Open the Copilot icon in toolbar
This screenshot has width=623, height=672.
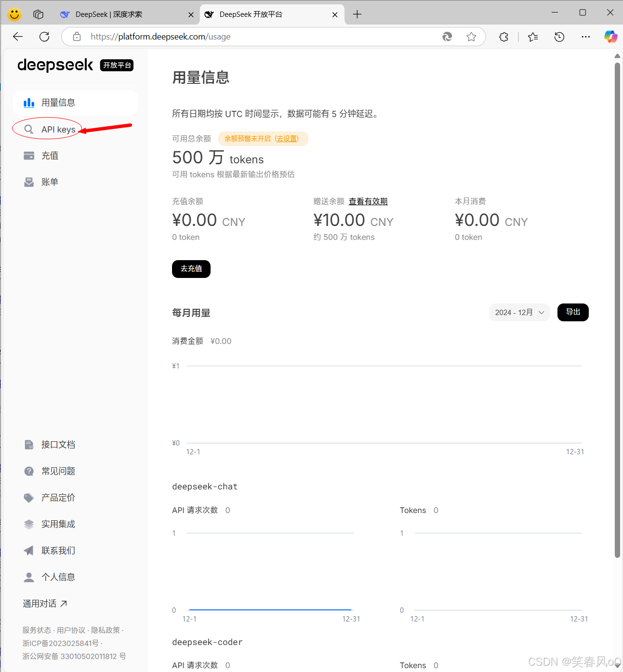click(610, 37)
